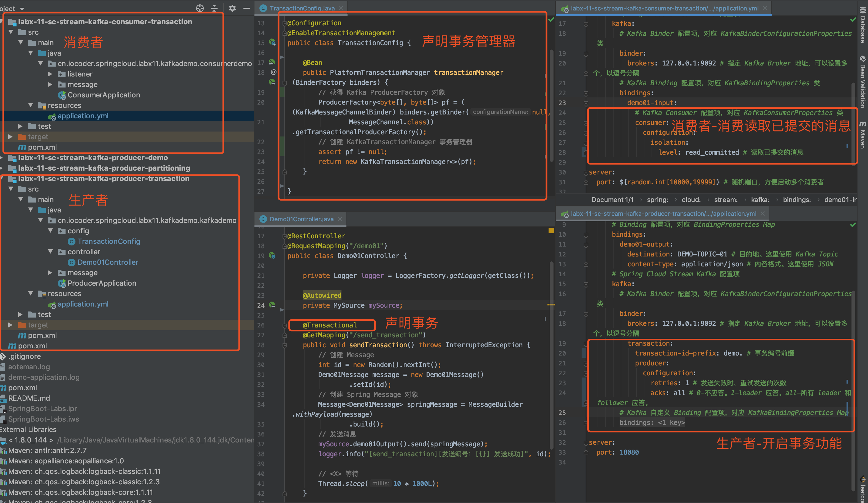Screen dimensions: 868x503
Task: Click Spring bean gutter icon beside TransactionConfig class
Action: coord(272,43)
